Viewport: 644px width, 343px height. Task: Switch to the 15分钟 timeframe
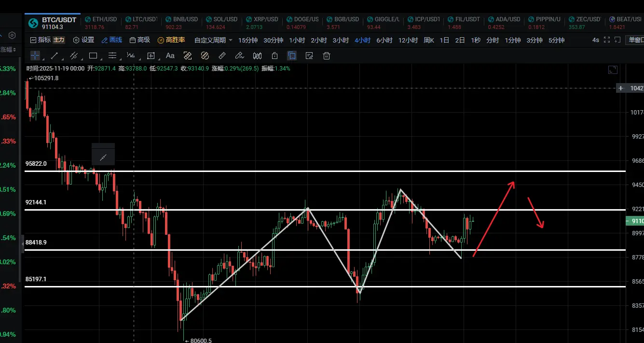248,40
